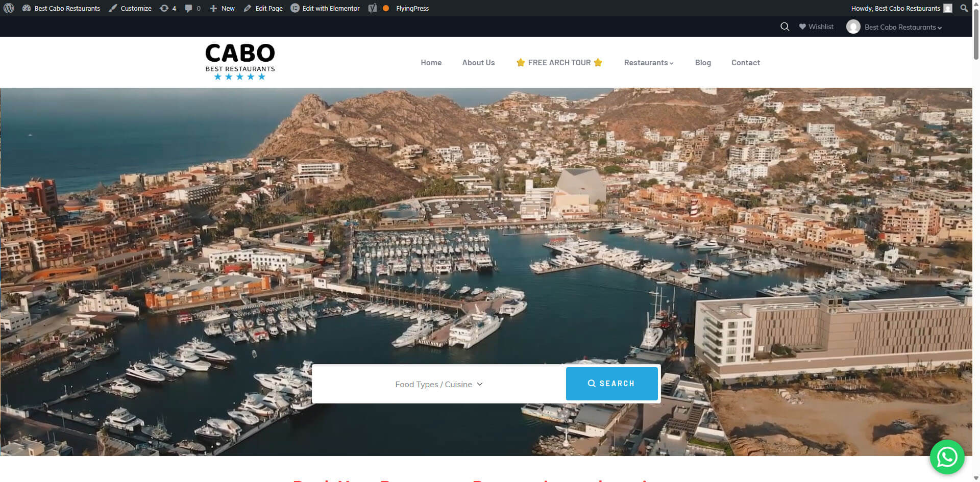980x482 pixels.
Task: Open the FREE ARCH TOUR link
Action: pyautogui.click(x=559, y=63)
